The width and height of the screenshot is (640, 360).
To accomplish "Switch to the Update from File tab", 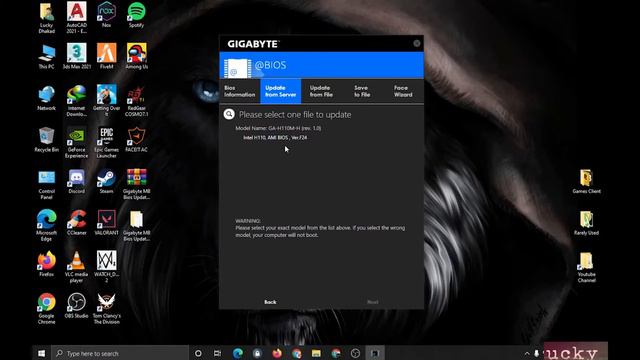I will (321, 91).
